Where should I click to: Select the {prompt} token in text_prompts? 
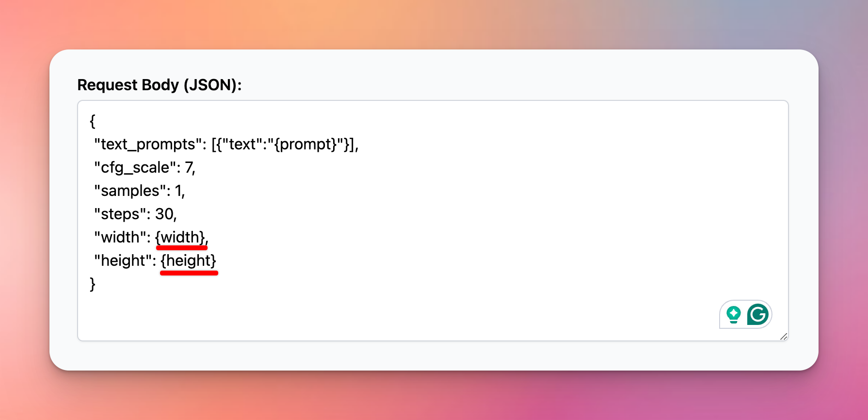click(303, 144)
